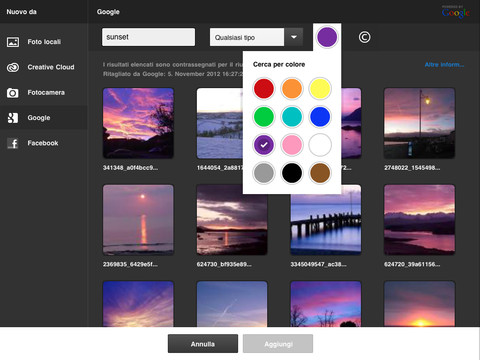Image resolution: width=480 pixels, height=360 pixels.
Task: Switch to the Foto locali source
Action: 44,42
